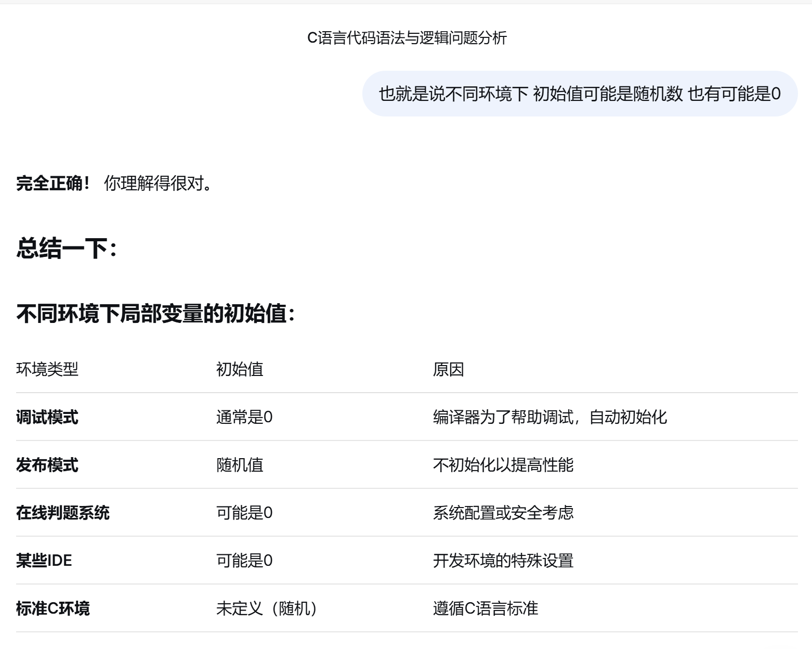
Task: Click the table header '原因'
Action: pos(448,369)
